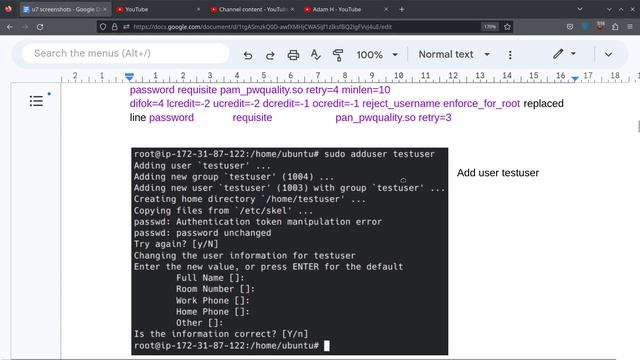Click the terminal screenshot image
Image resolution: width=640 pixels, height=360 pixels.
click(290, 251)
